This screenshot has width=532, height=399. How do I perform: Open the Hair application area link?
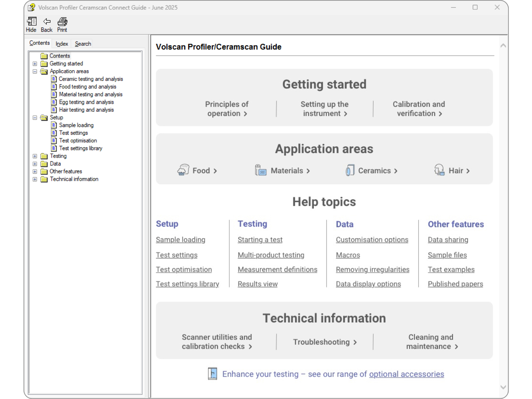coord(459,171)
